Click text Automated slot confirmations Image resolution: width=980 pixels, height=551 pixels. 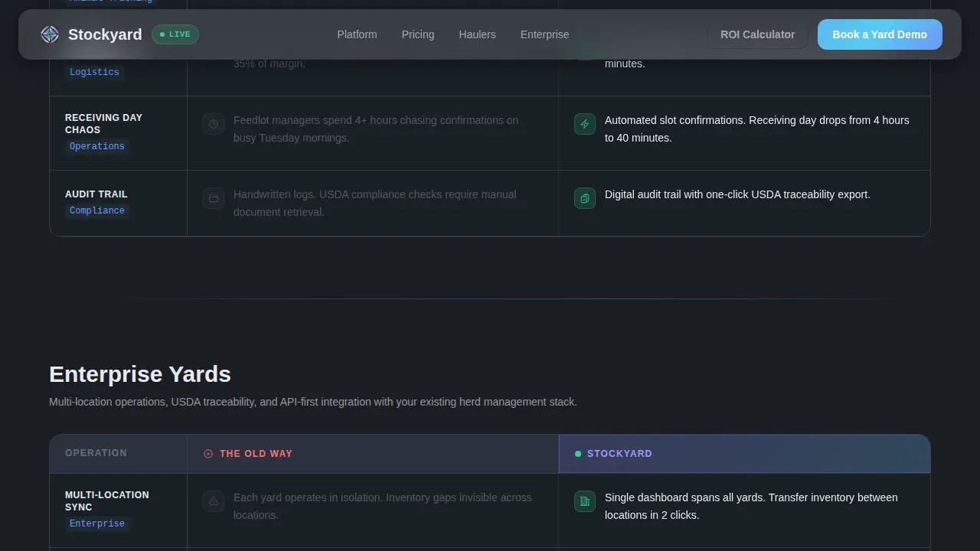[757, 129]
